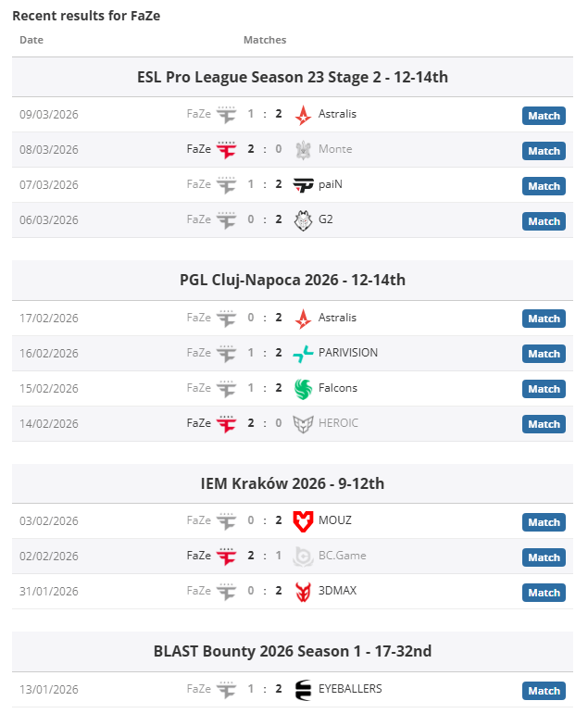Click the Monte team logo icon
Image resolution: width=588 pixels, height=726 pixels.
pyautogui.click(x=303, y=150)
